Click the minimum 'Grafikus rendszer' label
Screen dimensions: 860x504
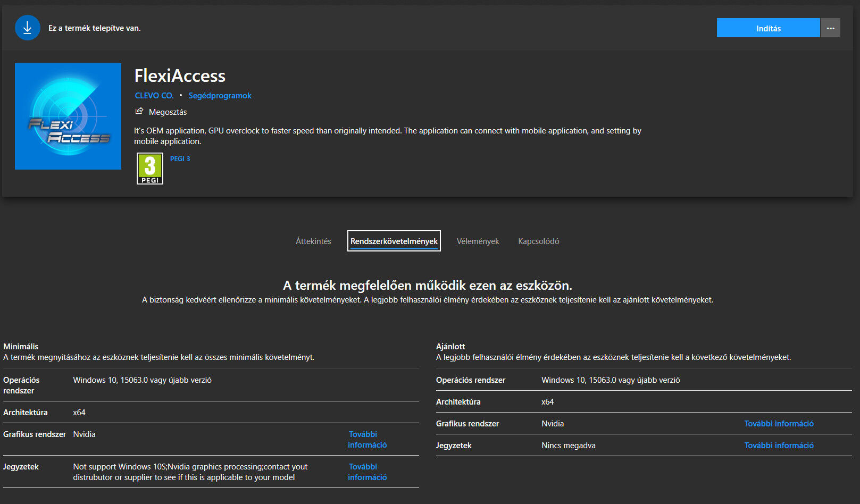pos(35,434)
